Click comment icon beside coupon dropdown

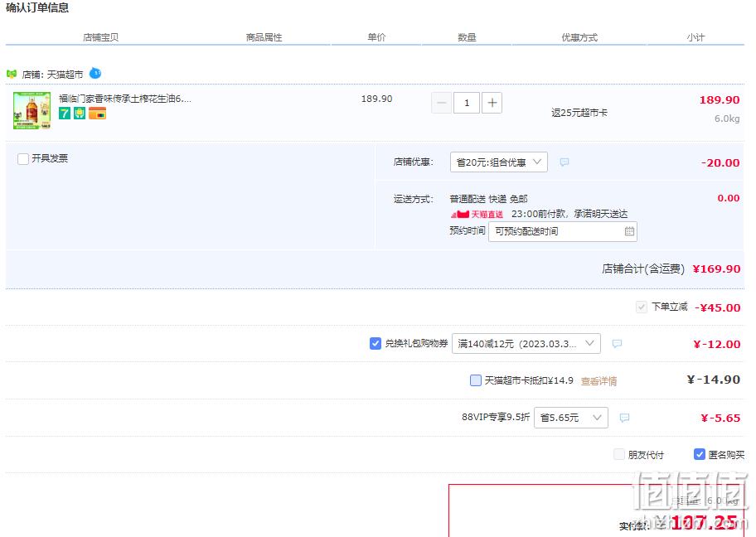(x=617, y=343)
